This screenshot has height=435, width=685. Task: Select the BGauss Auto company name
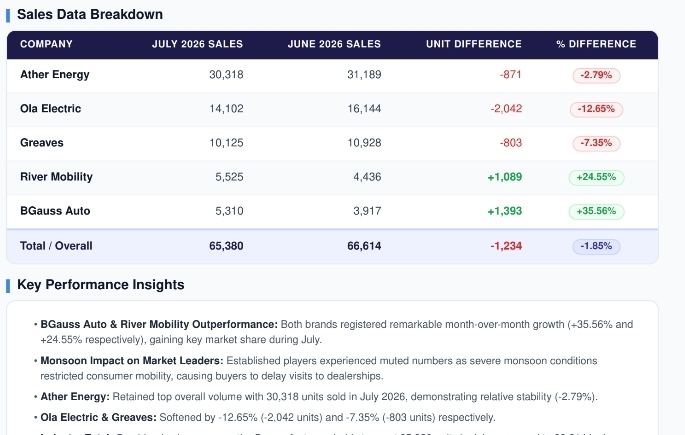point(55,211)
